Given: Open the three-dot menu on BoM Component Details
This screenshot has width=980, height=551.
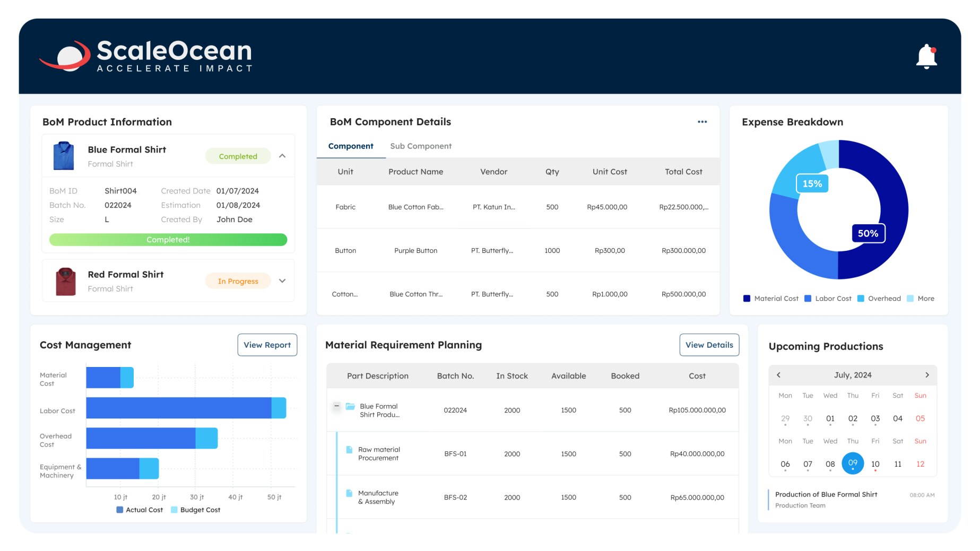Looking at the screenshot, I should pyautogui.click(x=701, y=121).
